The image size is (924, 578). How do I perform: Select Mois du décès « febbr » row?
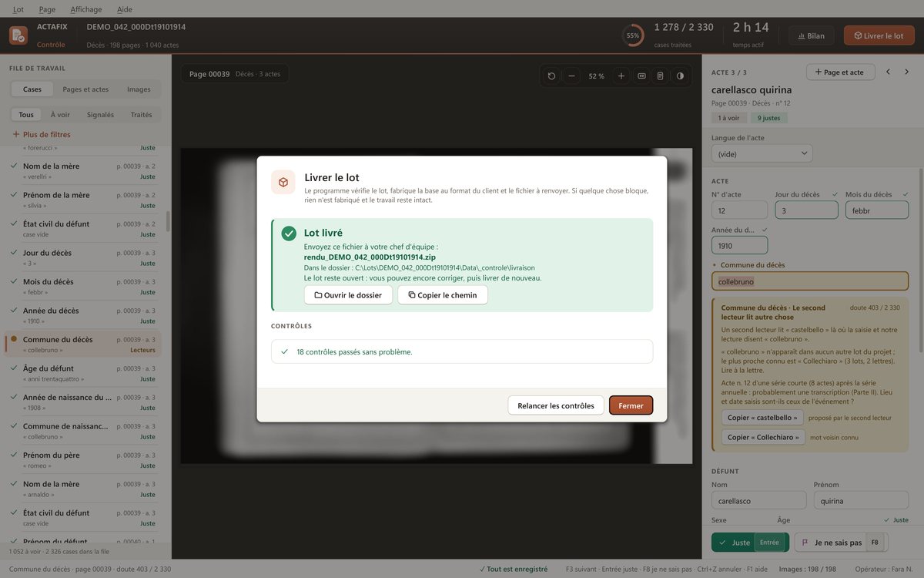pos(83,287)
